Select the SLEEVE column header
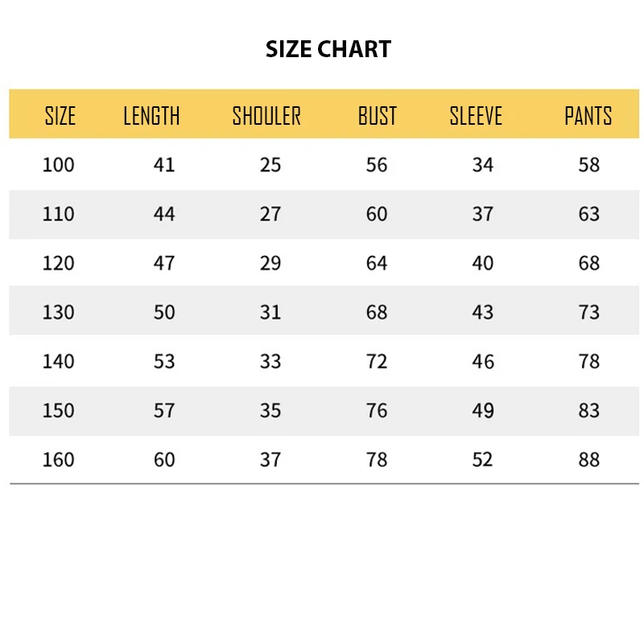The width and height of the screenshot is (644, 644). click(476, 116)
